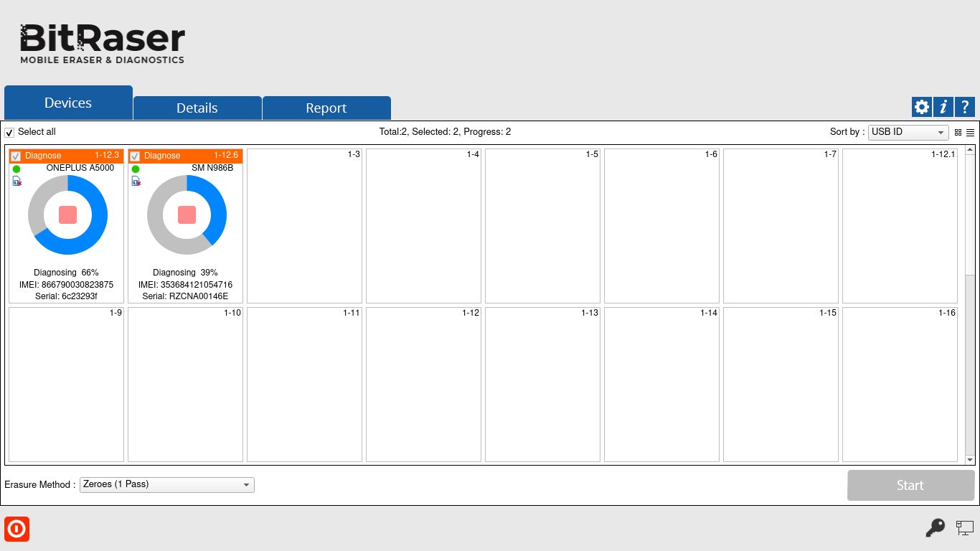Switch to grid view icon

click(x=958, y=133)
